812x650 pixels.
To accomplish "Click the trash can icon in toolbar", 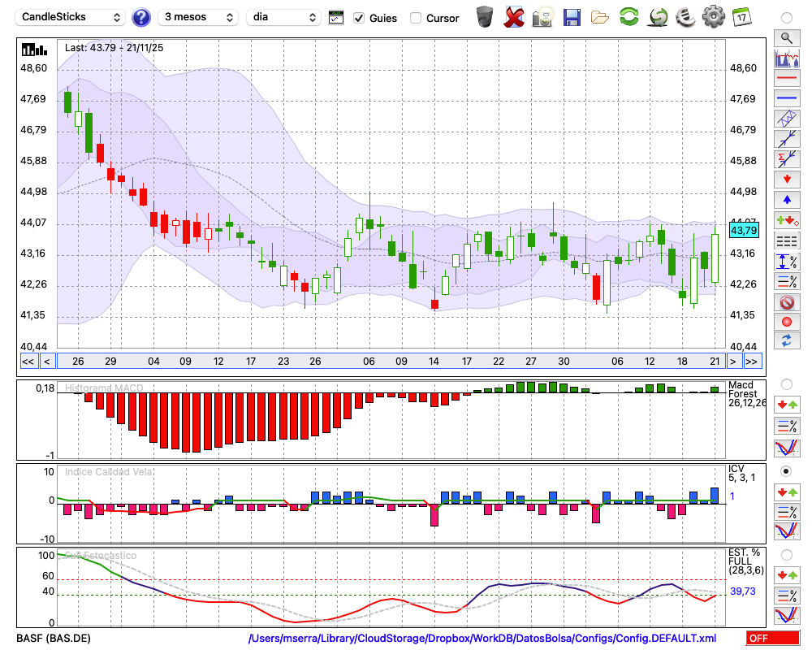I will pyautogui.click(x=485, y=17).
